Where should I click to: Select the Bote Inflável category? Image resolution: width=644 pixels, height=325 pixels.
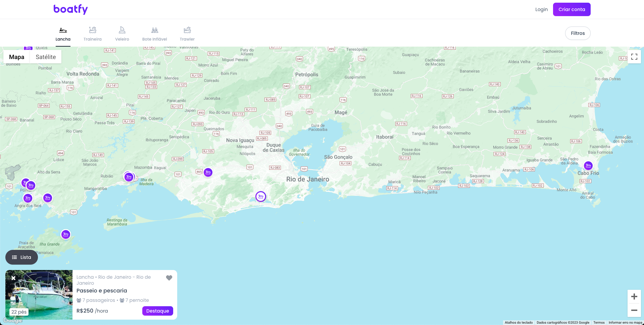coord(155,34)
